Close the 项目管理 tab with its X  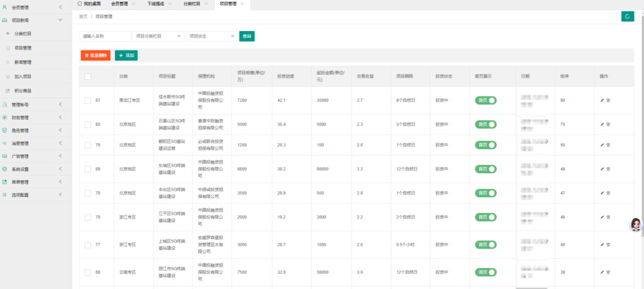(242, 4)
